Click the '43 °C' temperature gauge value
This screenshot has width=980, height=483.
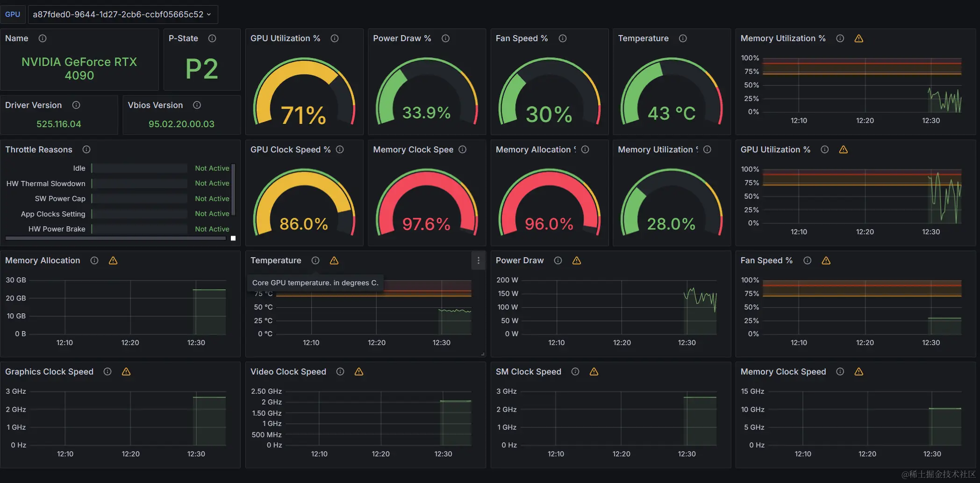[672, 113]
